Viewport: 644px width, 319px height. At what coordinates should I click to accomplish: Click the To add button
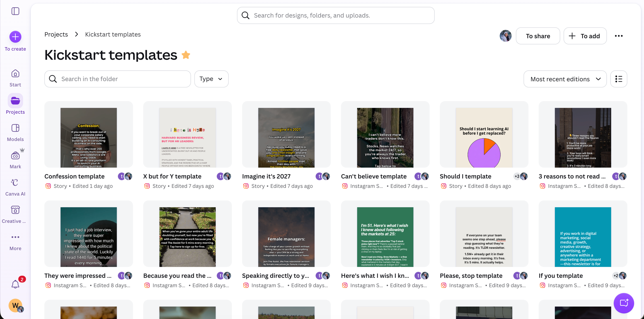tap(585, 36)
